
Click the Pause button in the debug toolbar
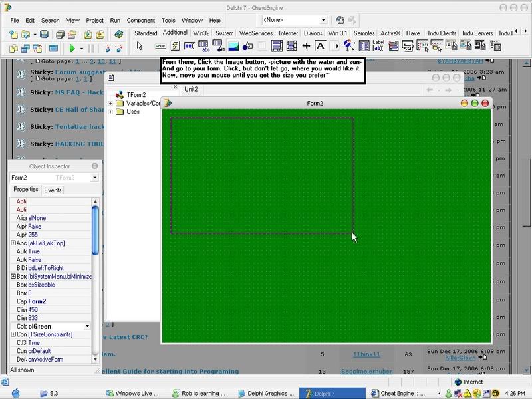pos(91,48)
